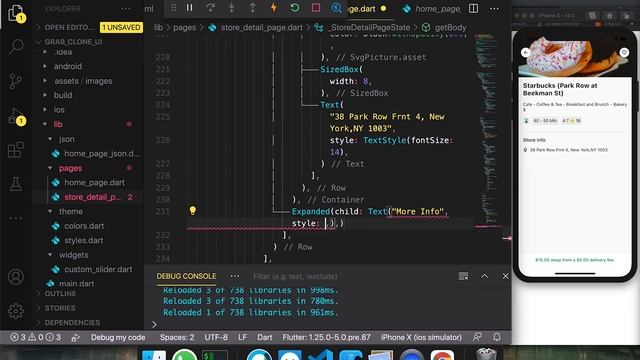Collapse the widgets folder
The width and height of the screenshot is (640, 360).
pos(73,255)
